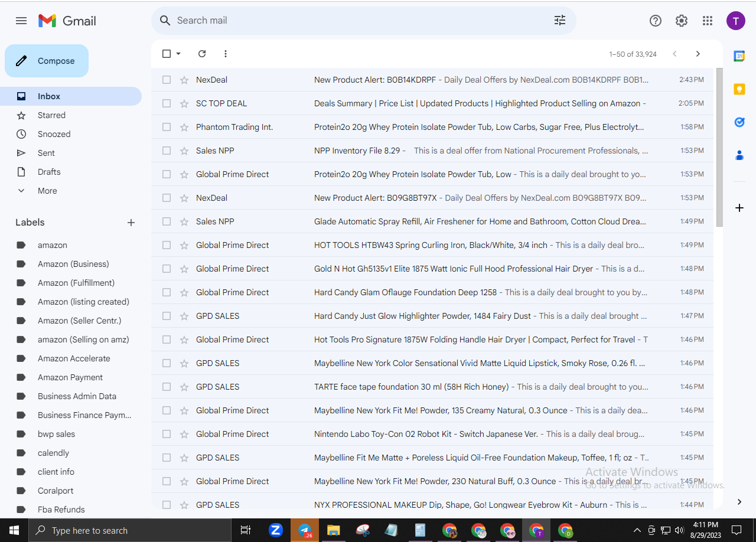This screenshot has height=542, width=756.
Task: Select the Gold N Hot Hair Dryer email checkbox
Action: (167, 269)
